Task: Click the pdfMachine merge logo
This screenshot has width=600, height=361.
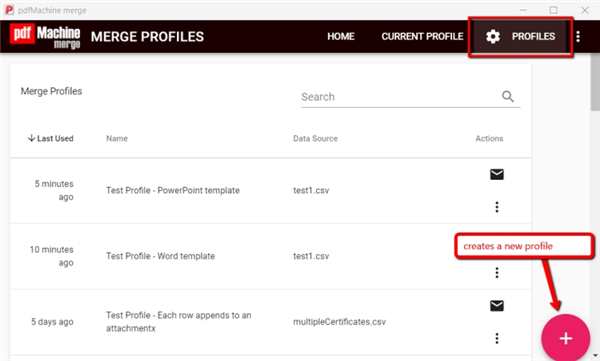Action: click(45, 36)
